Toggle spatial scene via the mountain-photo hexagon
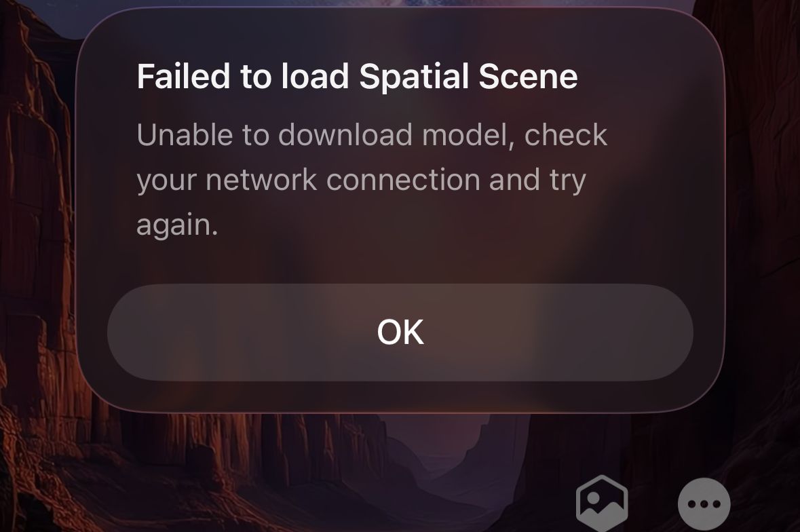800x532 pixels. (602, 503)
